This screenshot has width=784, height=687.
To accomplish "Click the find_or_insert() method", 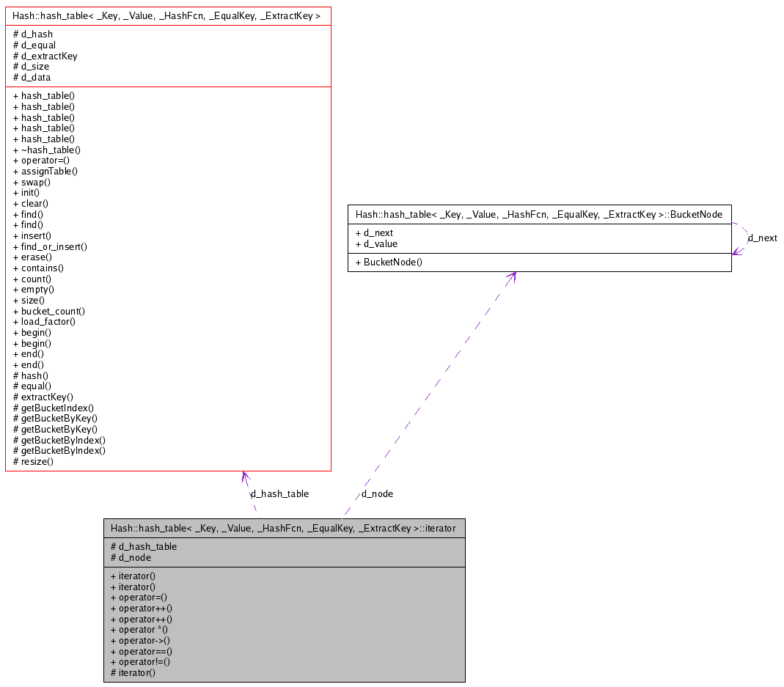I will click(50, 246).
